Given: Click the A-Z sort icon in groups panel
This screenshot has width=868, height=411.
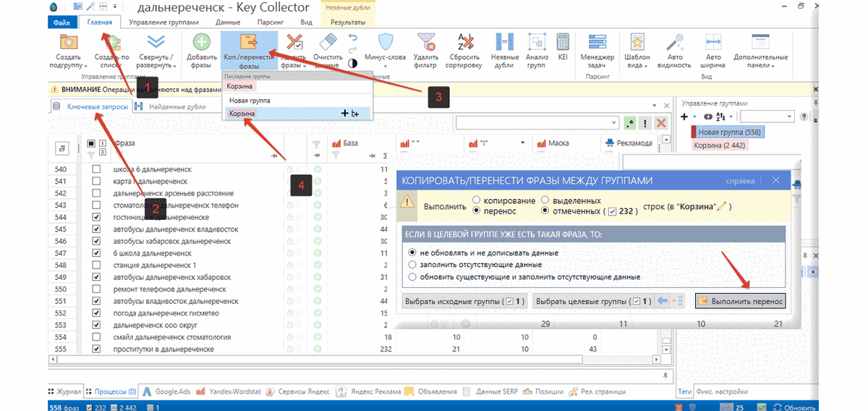Looking at the screenshot, I should [720, 116].
